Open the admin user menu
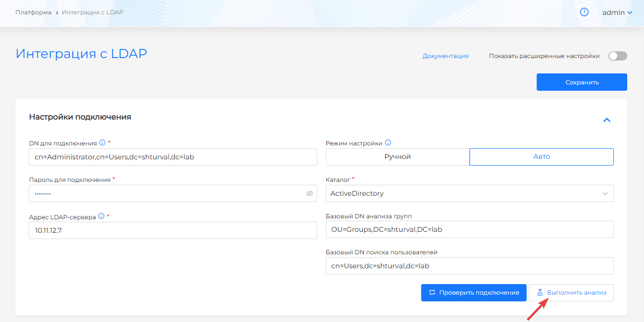The height and width of the screenshot is (322, 644). [617, 12]
